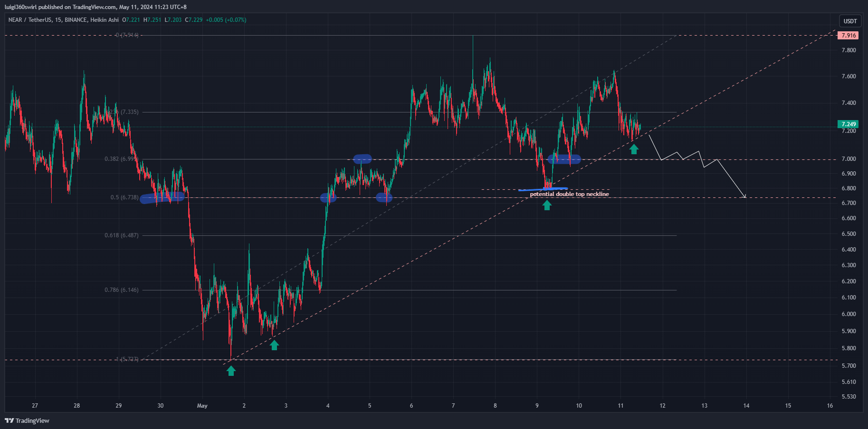
Task: Click the L7.203 low value
Action: [x=173, y=20]
